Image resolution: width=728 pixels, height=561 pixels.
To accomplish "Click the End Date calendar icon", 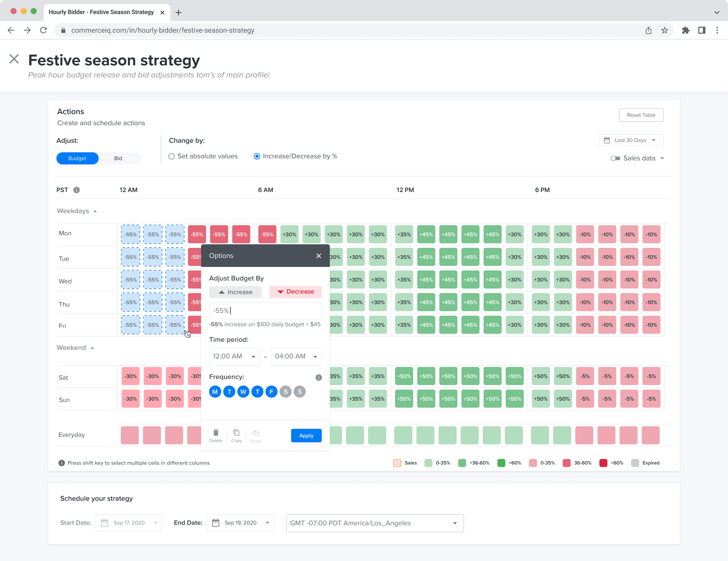I will coord(216,523).
